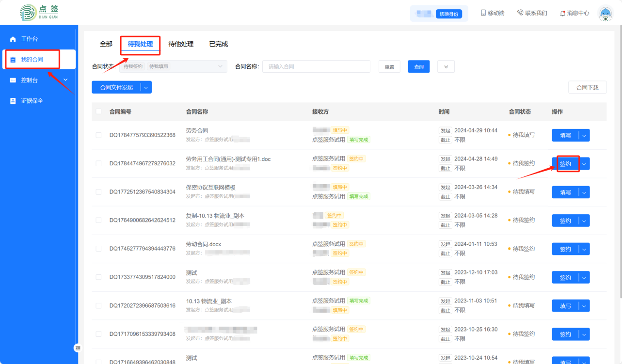
Task: Check row DQ1720272396587503616
Action: [x=99, y=305]
